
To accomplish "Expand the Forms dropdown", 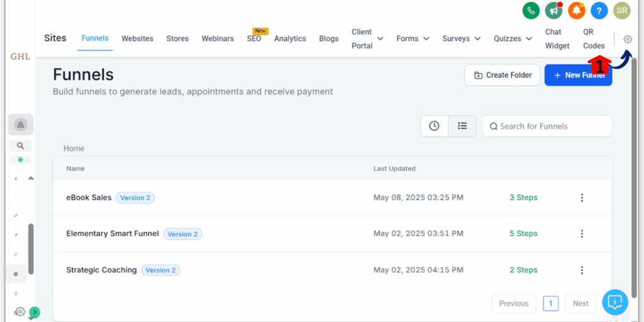I will point(413,38).
